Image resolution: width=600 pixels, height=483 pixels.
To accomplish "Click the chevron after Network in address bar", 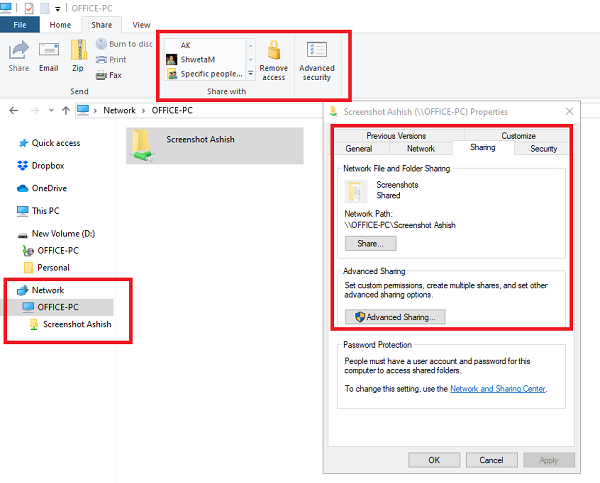I will click(143, 111).
